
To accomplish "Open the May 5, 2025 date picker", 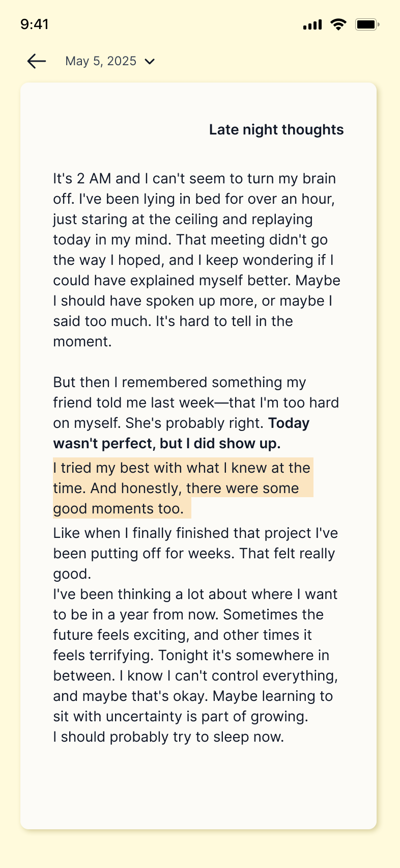I will pos(101,62).
